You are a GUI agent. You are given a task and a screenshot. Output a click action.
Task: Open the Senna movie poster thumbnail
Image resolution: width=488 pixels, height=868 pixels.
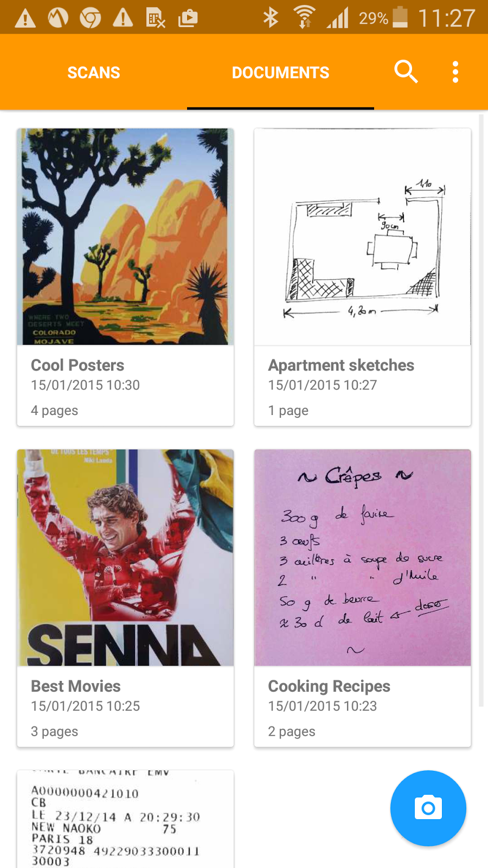pos(125,558)
